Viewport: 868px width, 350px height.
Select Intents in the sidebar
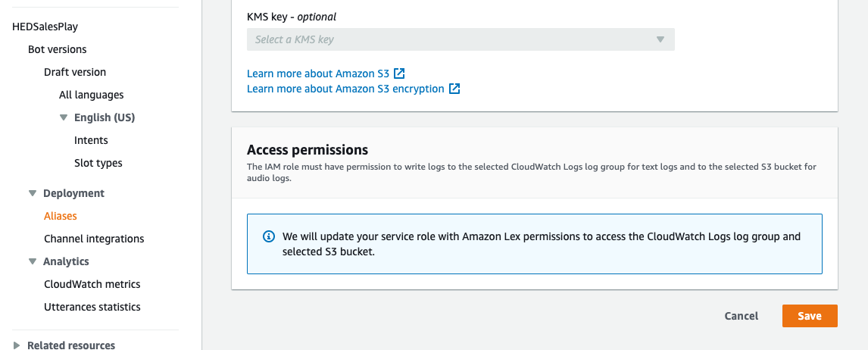tap(91, 140)
